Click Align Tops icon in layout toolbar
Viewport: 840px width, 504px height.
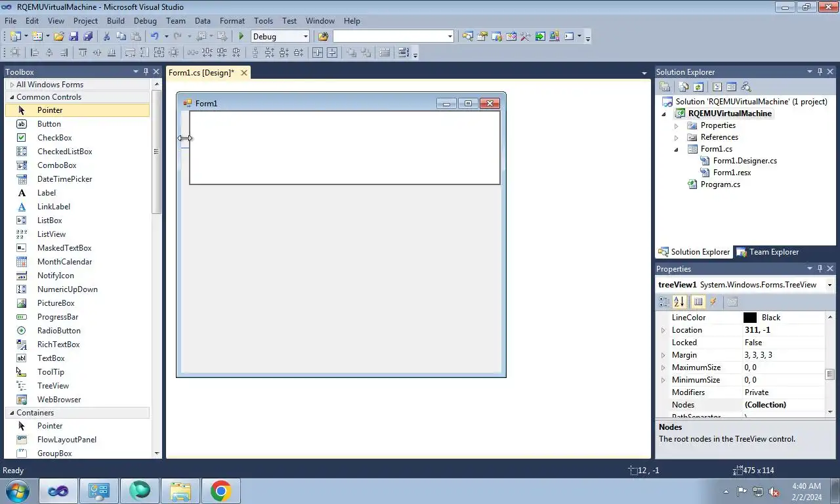[83, 53]
